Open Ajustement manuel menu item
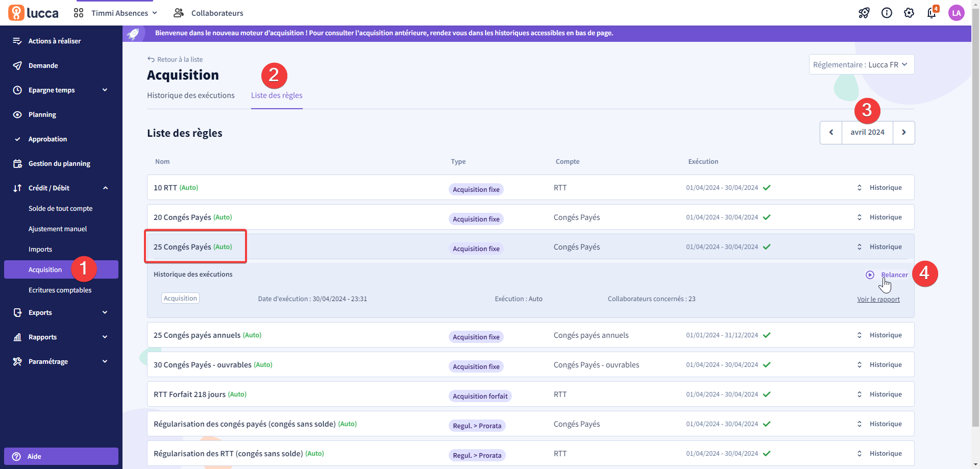 click(58, 229)
